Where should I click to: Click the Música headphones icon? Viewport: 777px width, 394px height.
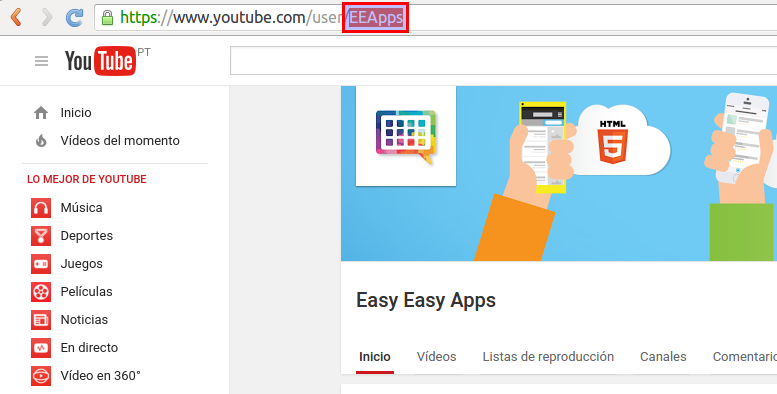click(41, 208)
